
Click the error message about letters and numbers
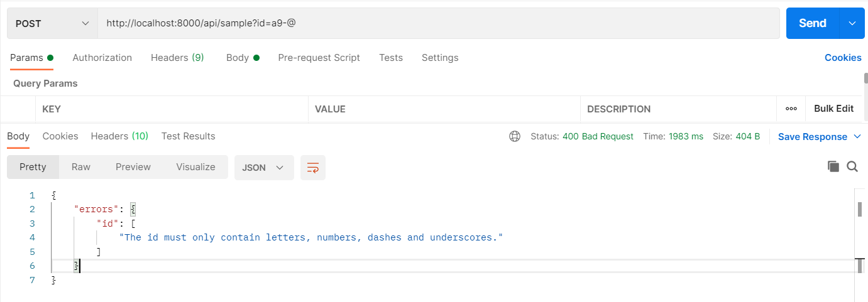pyautogui.click(x=311, y=237)
